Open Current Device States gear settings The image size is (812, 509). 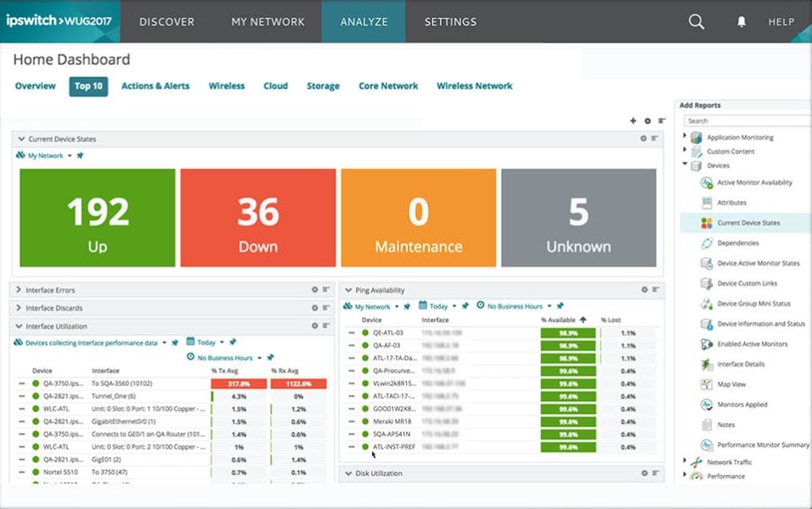point(643,139)
